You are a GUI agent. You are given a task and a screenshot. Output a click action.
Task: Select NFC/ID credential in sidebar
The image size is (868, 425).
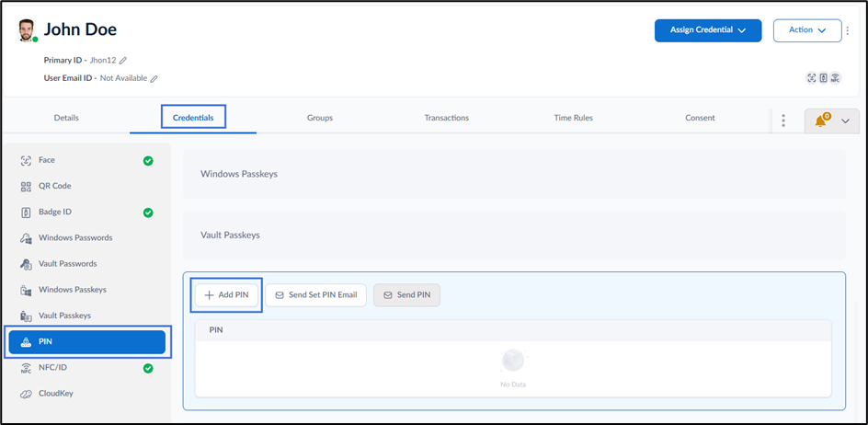[87, 367]
